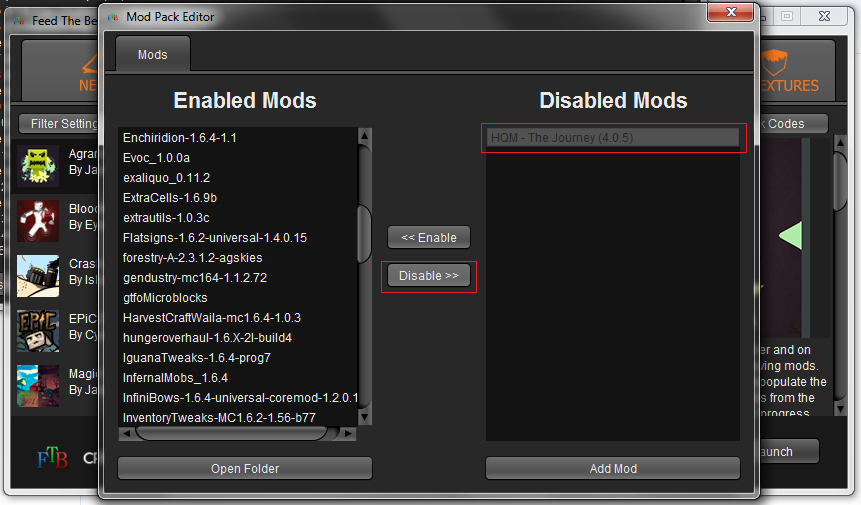861x505 pixels.
Task: Click Filter Settings button in the launcher
Action: (x=58, y=124)
